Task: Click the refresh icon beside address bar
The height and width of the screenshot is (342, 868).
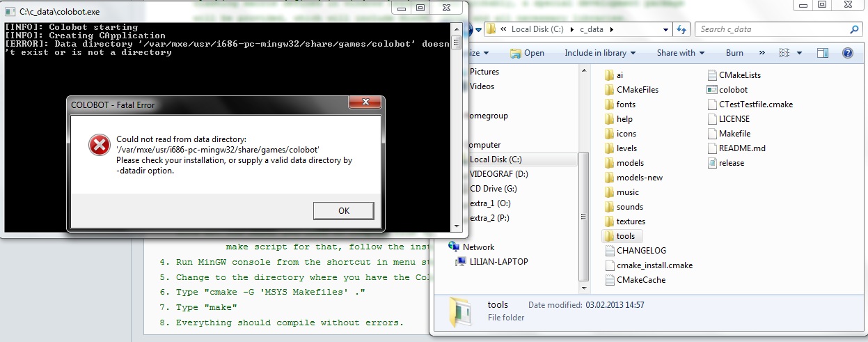Action: [x=682, y=29]
